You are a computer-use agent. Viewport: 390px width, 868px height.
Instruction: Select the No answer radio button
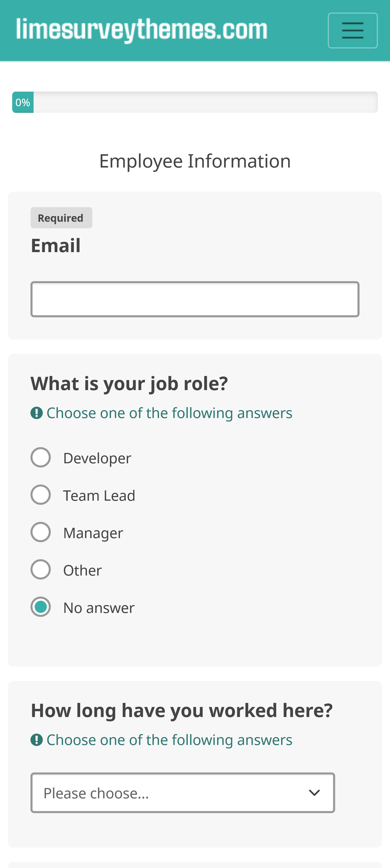[41, 607]
